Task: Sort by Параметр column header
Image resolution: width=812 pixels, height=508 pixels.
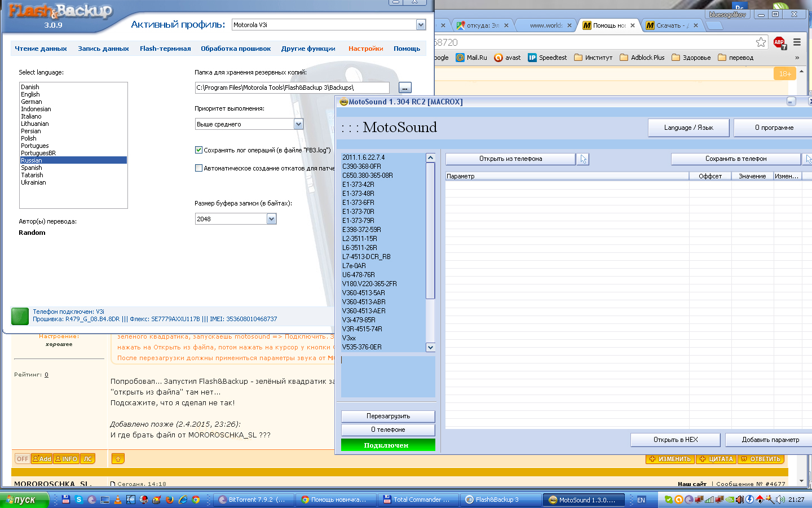Action: [x=567, y=176]
